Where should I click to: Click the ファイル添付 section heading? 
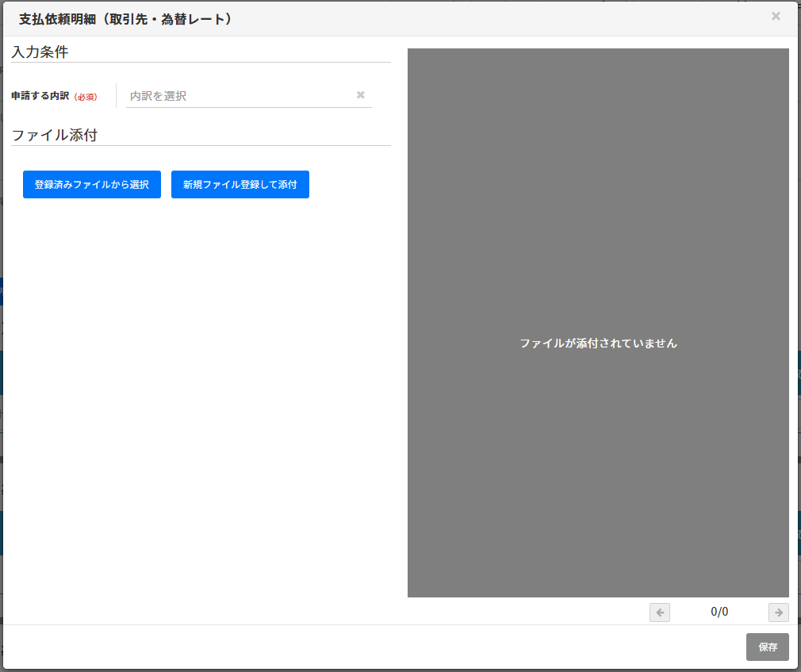(54, 135)
